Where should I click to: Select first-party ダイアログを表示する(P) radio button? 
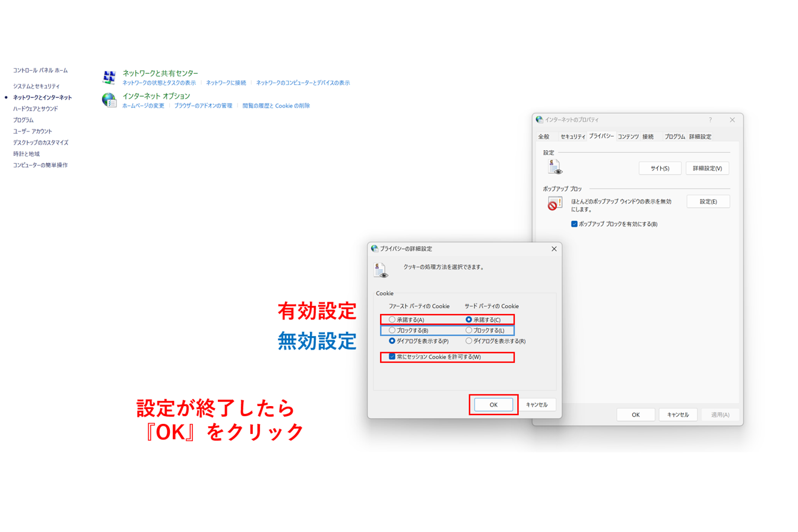(x=392, y=341)
